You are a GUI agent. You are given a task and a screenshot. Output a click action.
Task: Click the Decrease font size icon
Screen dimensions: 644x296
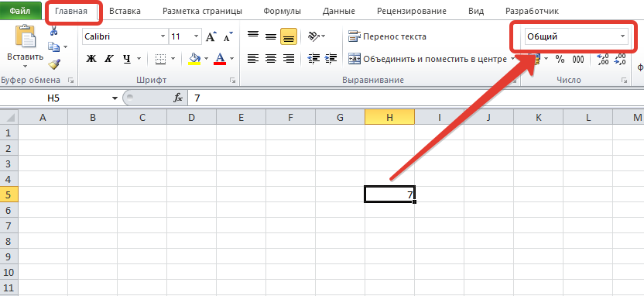coord(228,36)
